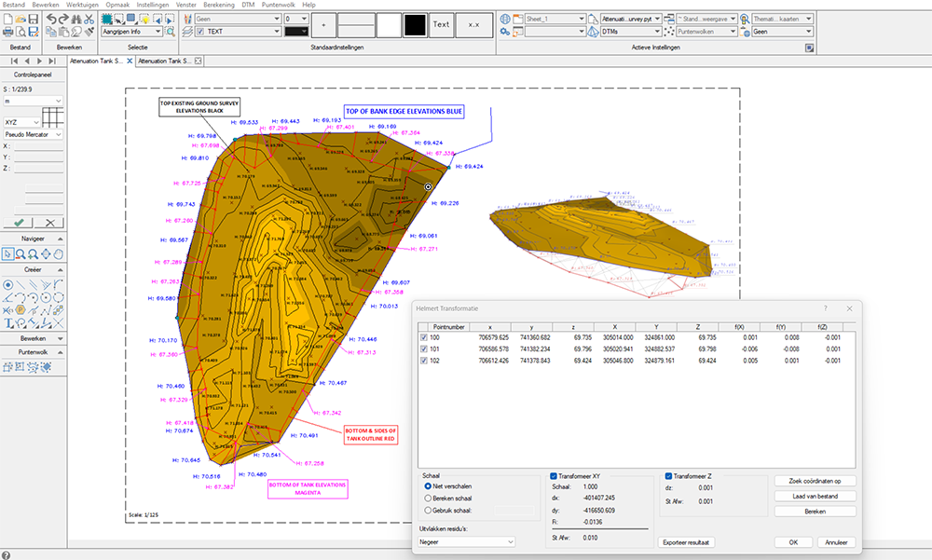Select the arrow selection tool in Navigeer panel
This screenshot has height=560, width=932.
[x=7, y=253]
